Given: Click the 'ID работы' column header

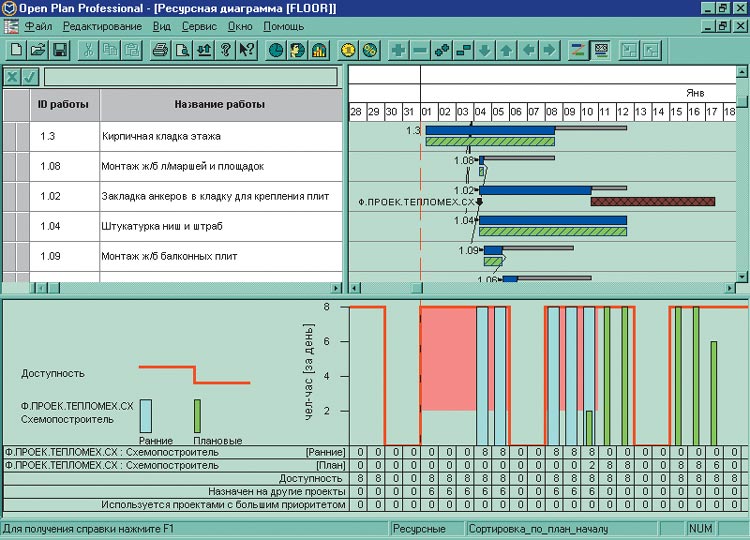Looking at the screenshot, I should coord(64,104).
